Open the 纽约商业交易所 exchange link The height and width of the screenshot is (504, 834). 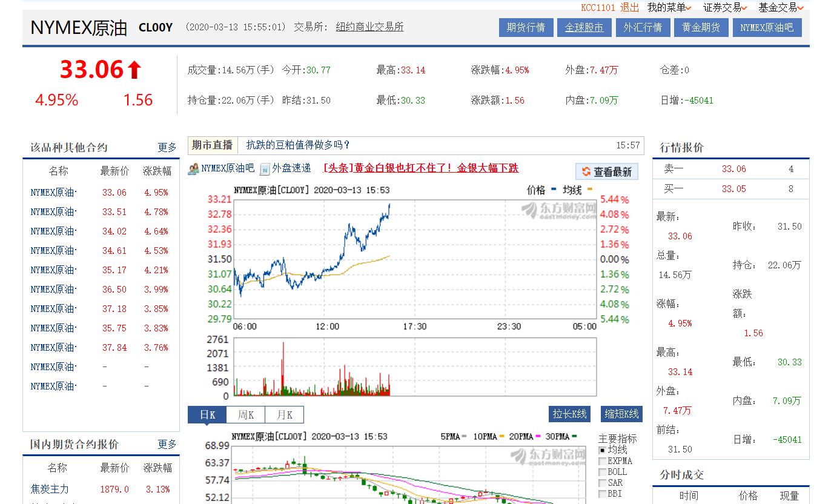(369, 27)
